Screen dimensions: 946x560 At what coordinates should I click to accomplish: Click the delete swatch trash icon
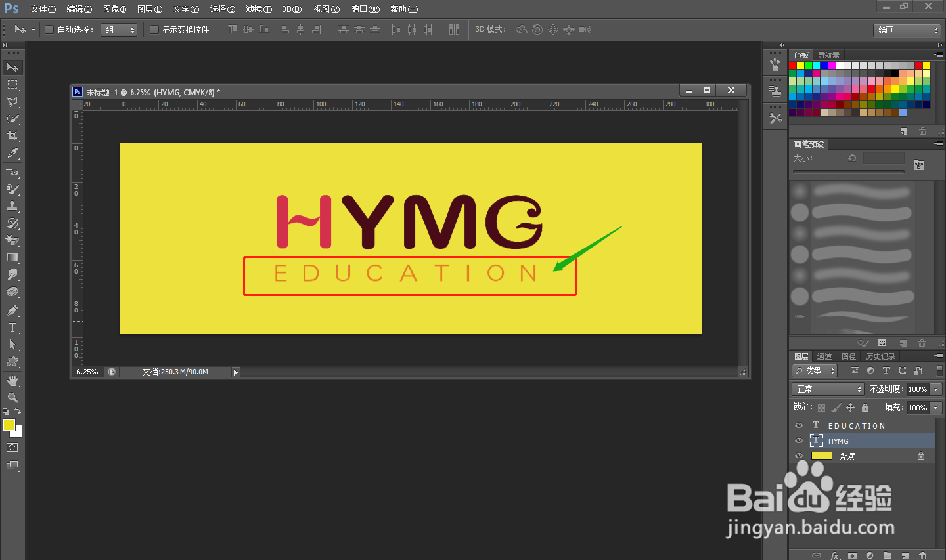coord(922,131)
